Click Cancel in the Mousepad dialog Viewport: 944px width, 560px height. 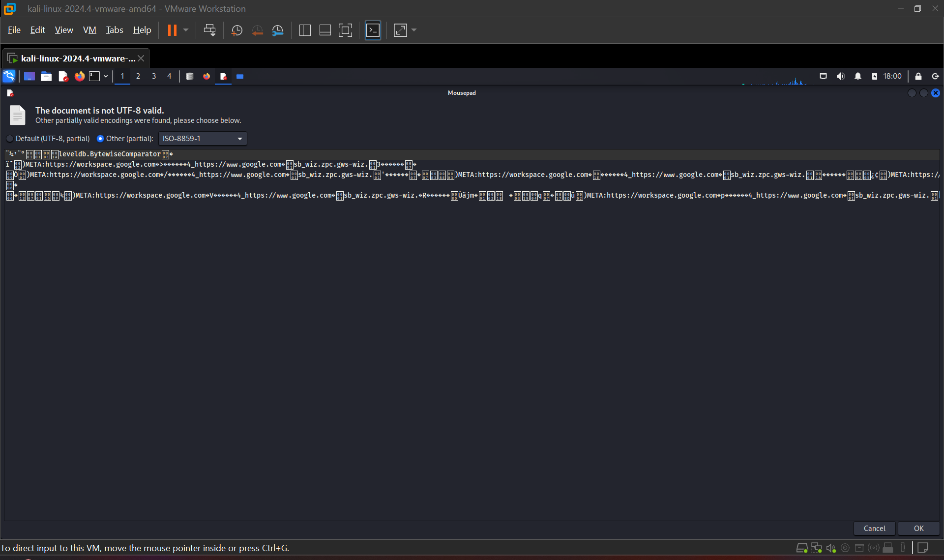(874, 529)
